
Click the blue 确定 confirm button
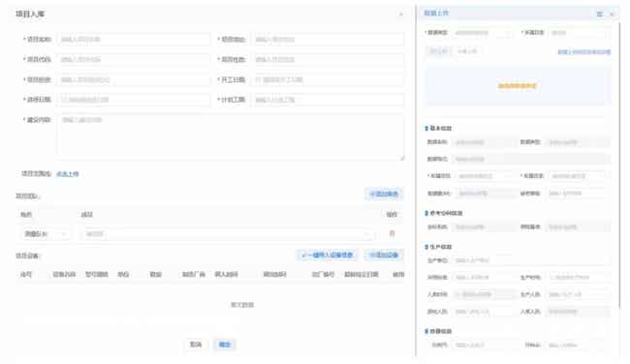click(x=224, y=345)
